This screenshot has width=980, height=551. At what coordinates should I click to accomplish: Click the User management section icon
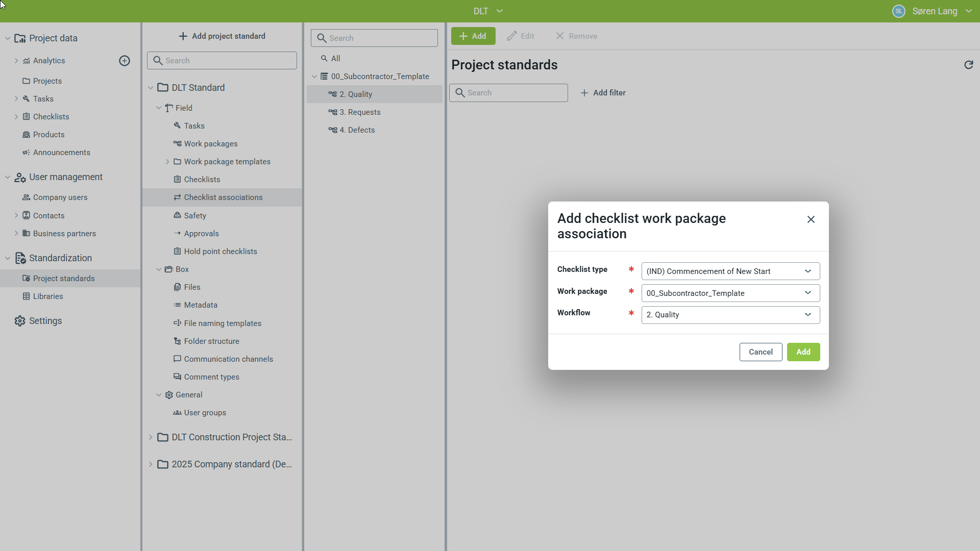click(x=20, y=177)
